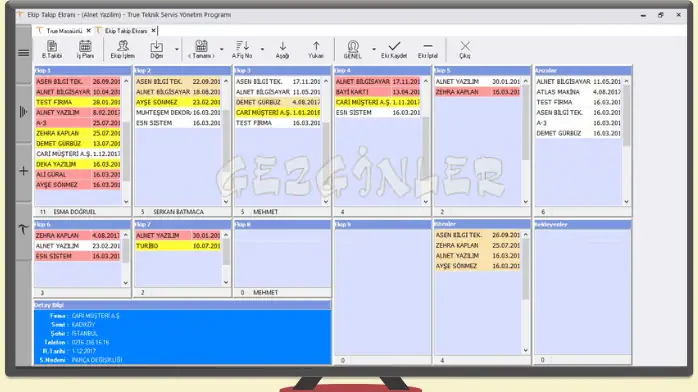
Task: Switch to the Ekip Takip Ekranı tab
Action: click(x=126, y=31)
